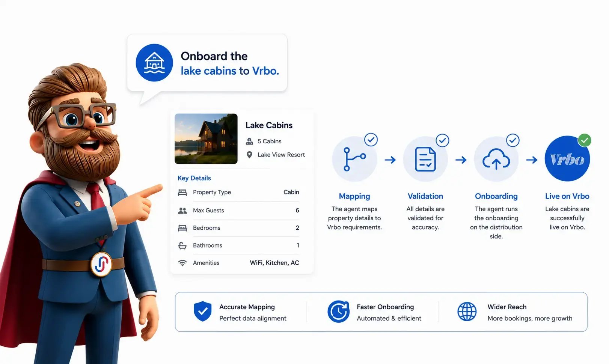Image resolution: width=609 pixels, height=364 pixels.
Task: Choose the bathtub icon beside Bathrooms
Action: [x=182, y=245]
